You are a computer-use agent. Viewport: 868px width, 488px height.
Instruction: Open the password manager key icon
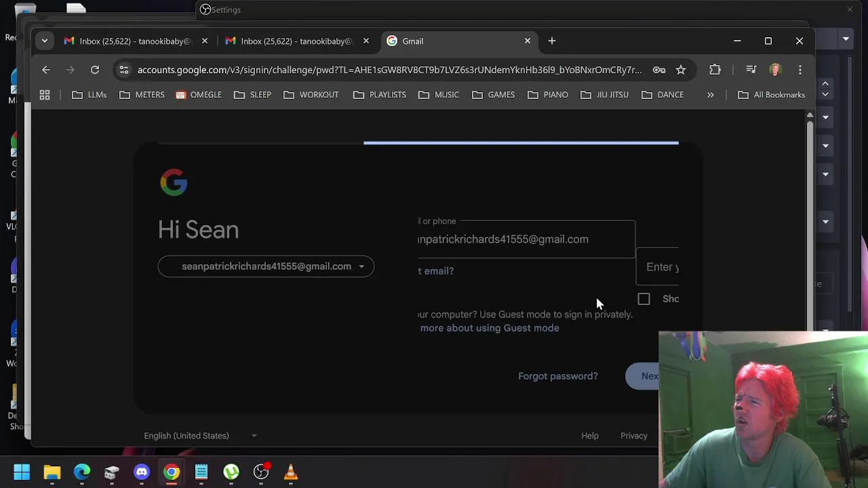[x=658, y=70]
